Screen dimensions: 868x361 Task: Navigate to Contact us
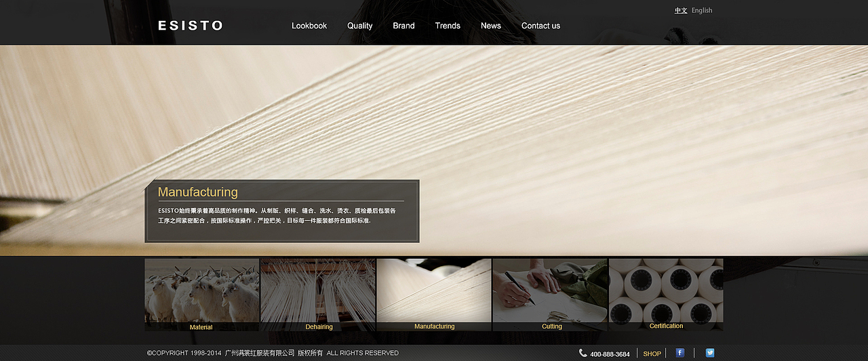point(540,26)
